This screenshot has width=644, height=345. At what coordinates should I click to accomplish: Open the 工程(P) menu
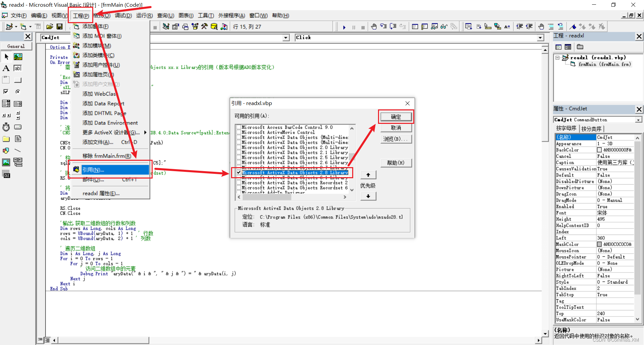81,15
